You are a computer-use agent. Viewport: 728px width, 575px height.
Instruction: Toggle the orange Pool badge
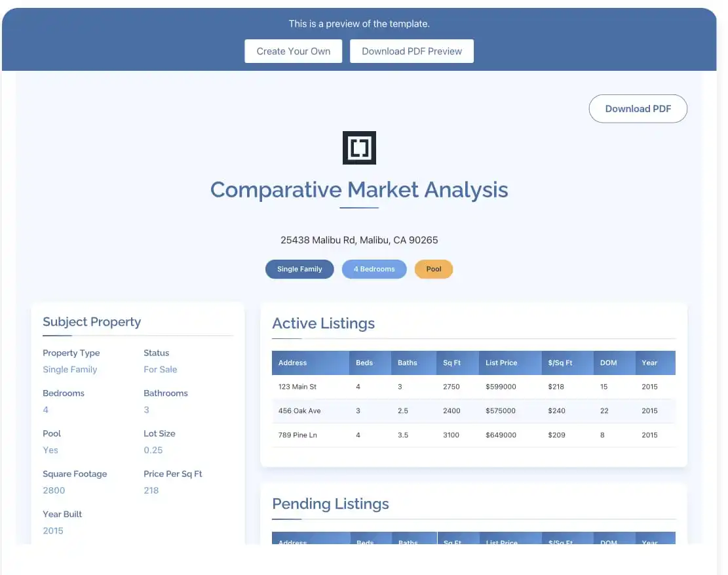tap(433, 269)
